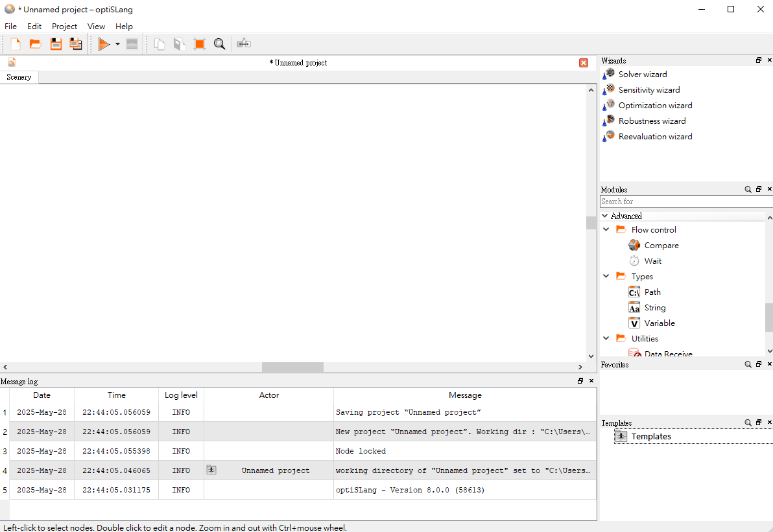Close the Favorites panel
Image resolution: width=773 pixels, height=532 pixels.
pos(770,364)
